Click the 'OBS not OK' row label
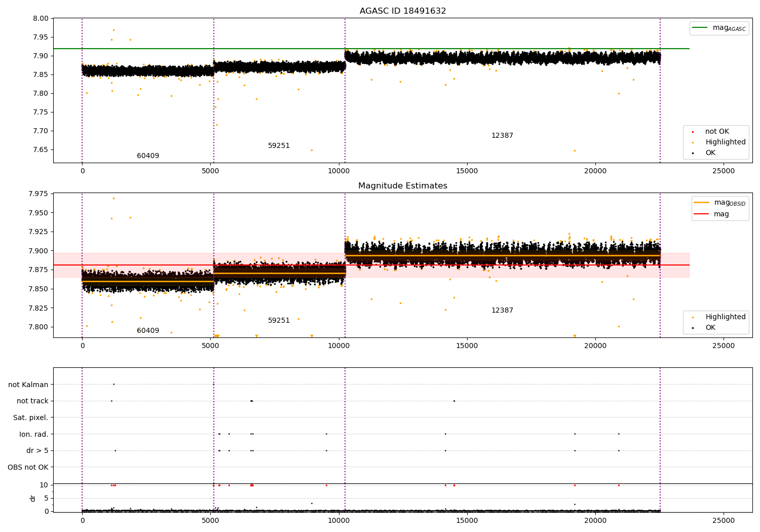Screen dimensions: 760x532 click(x=28, y=467)
